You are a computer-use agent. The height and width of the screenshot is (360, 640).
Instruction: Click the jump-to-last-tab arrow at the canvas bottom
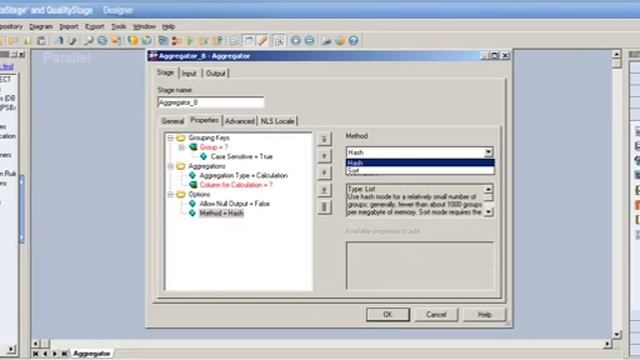[x=64, y=353]
